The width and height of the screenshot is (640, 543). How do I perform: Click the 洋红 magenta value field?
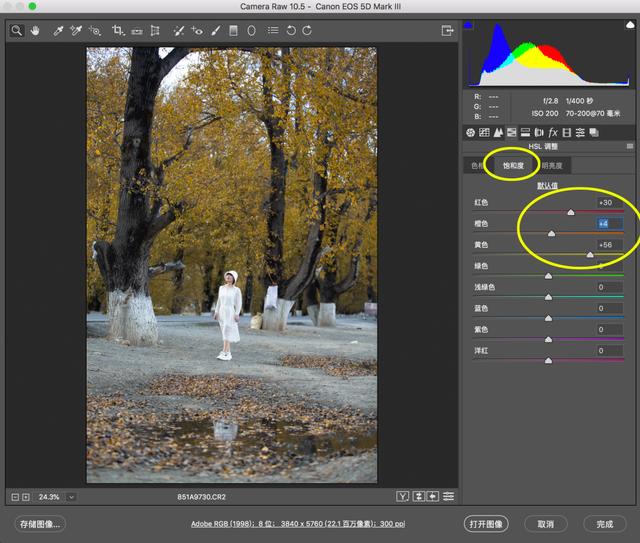pos(609,351)
